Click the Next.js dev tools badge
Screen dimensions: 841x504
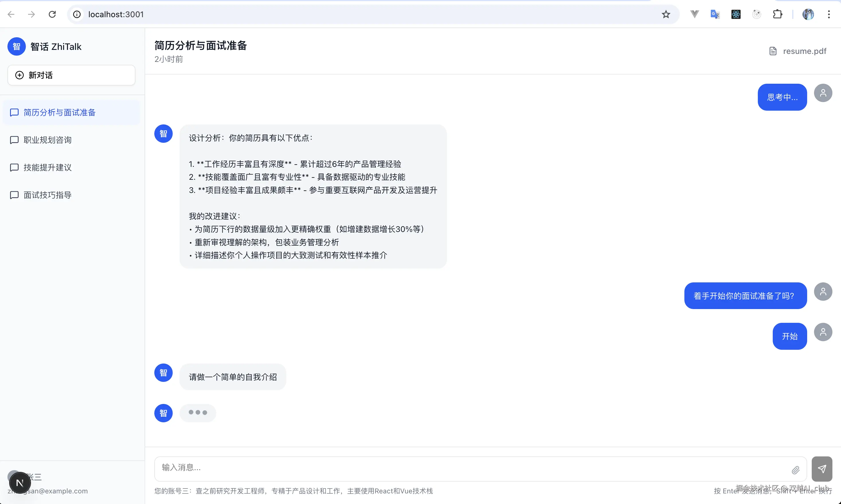(20, 482)
